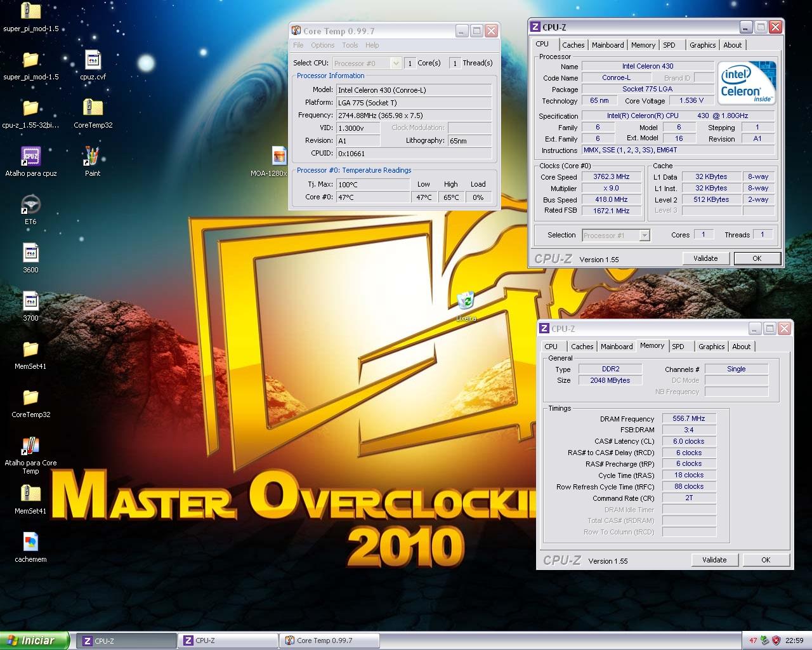Click the Core Speed value 3762.3 MHz
The image size is (812, 650).
(x=612, y=177)
